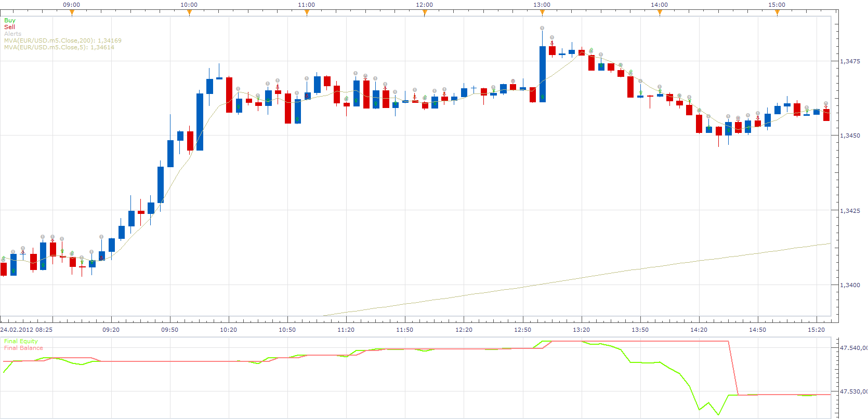
Task: Click the orange marker at 14:00
Action: [x=660, y=13]
